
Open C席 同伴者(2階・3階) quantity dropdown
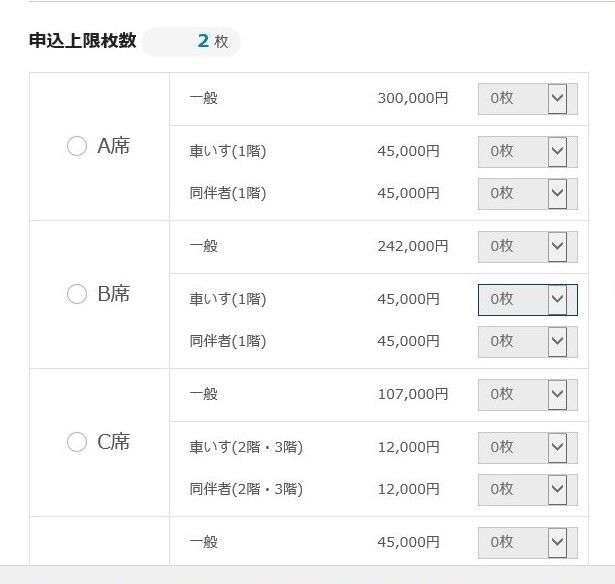(x=528, y=489)
